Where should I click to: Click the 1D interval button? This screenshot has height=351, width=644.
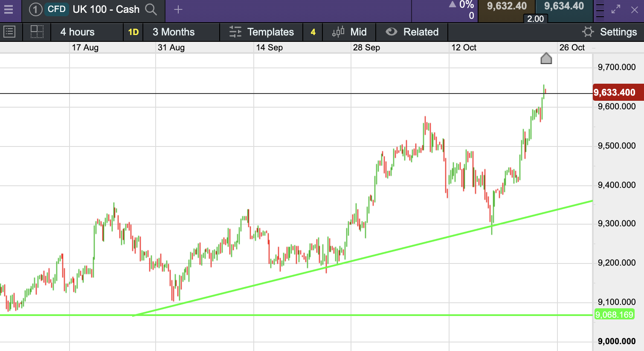(x=133, y=32)
